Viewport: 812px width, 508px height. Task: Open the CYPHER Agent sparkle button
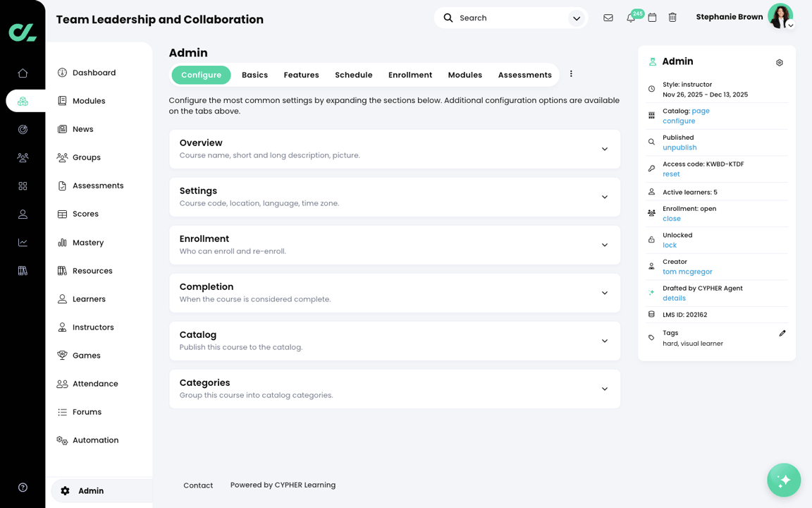click(784, 480)
